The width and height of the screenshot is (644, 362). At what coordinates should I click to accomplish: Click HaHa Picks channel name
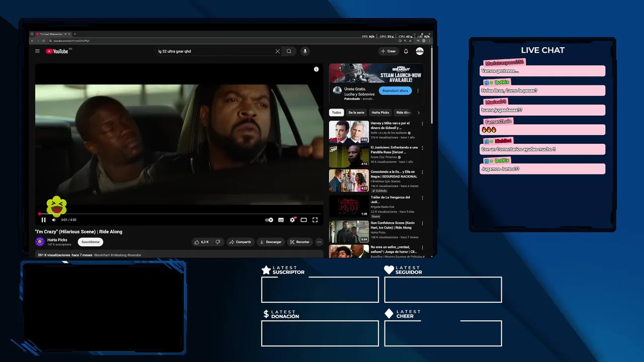tap(57, 240)
